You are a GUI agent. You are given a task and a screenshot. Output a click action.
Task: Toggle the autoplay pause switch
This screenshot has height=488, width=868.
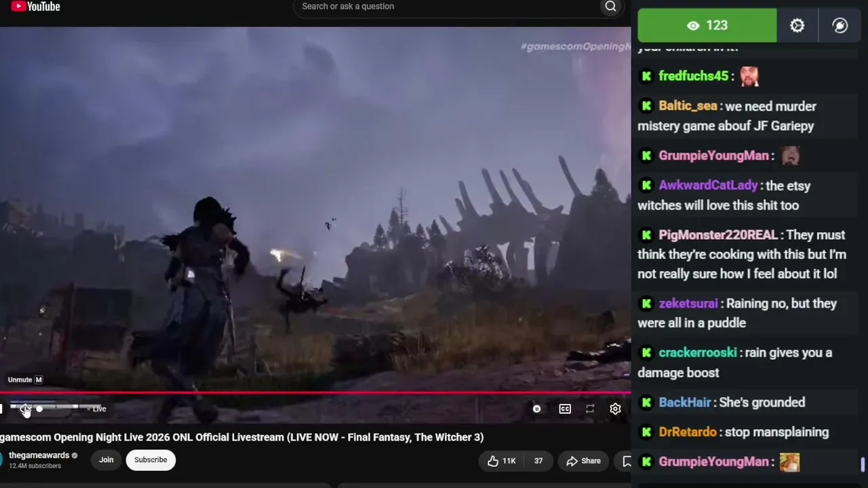click(x=536, y=409)
